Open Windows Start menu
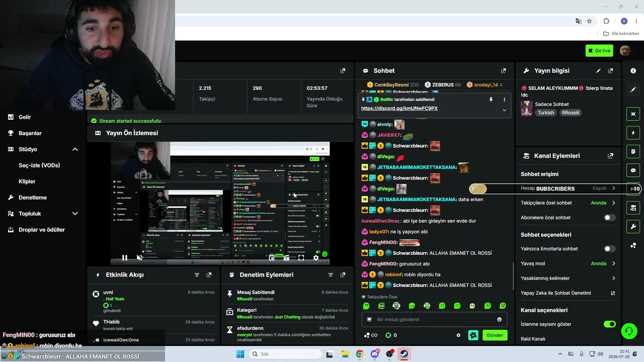Screen dimensions: 644x362 tap(240, 354)
